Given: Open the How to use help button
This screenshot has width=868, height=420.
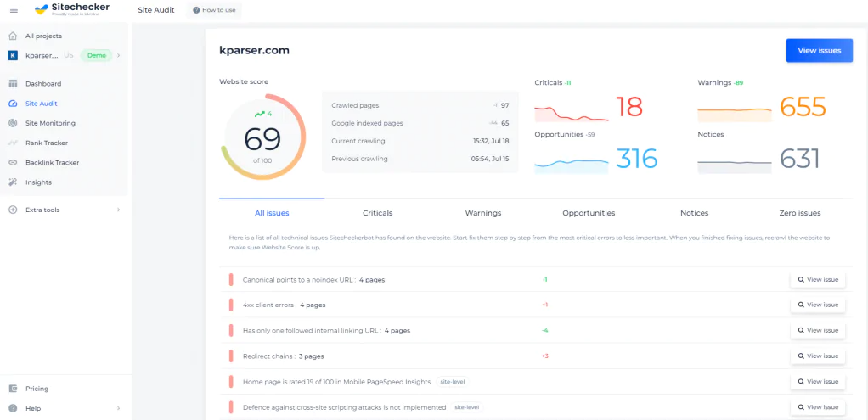Looking at the screenshot, I should point(214,10).
